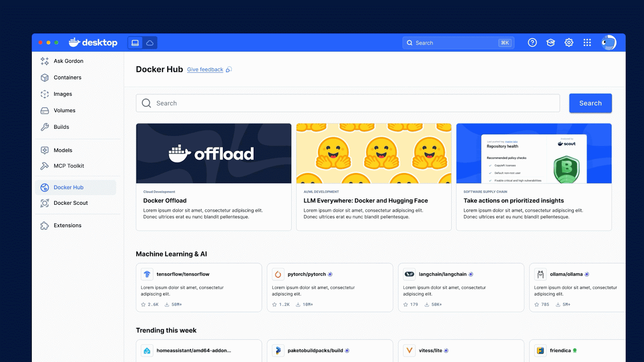The width and height of the screenshot is (644, 362).
Task: Open the apps grid menu
Action: (x=587, y=43)
